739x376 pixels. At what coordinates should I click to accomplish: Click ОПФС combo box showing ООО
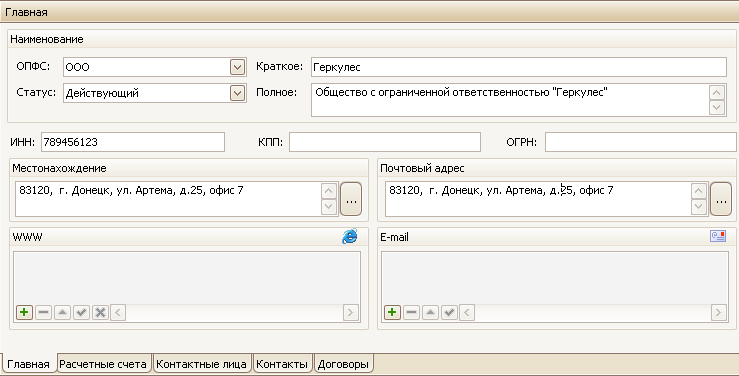coord(155,67)
